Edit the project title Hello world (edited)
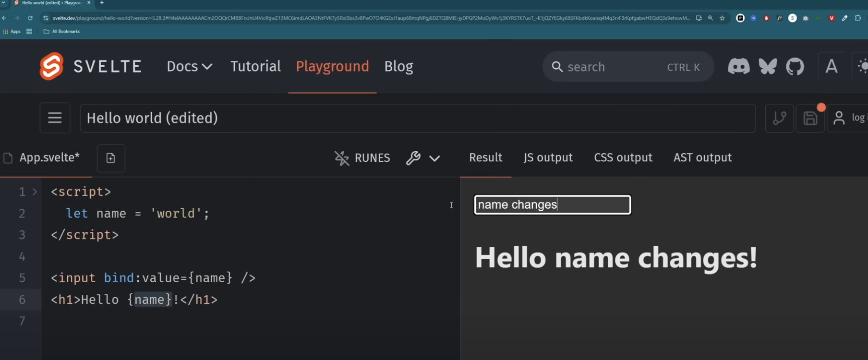Viewport: 868px width, 360px height. [x=418, y=118]
